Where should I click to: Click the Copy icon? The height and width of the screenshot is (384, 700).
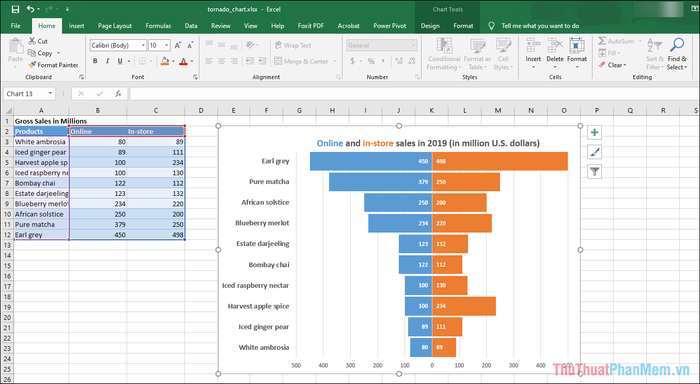32,53
